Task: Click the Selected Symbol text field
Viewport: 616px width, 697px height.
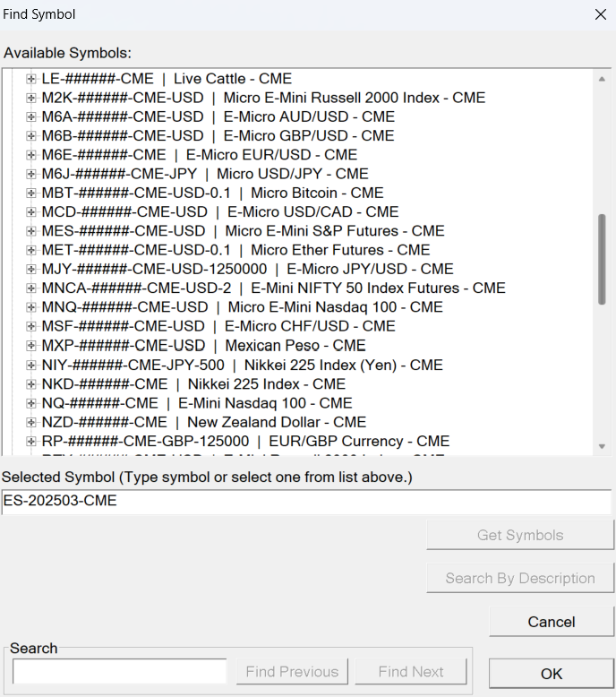Action: (x=306, y=502)
